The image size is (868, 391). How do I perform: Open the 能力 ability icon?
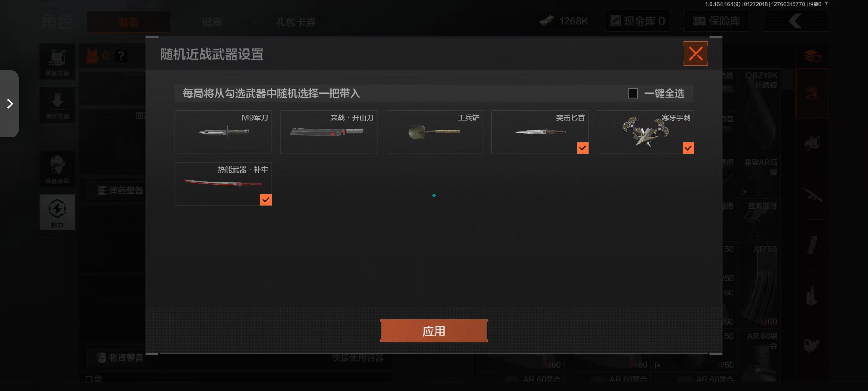coord(57,212)
